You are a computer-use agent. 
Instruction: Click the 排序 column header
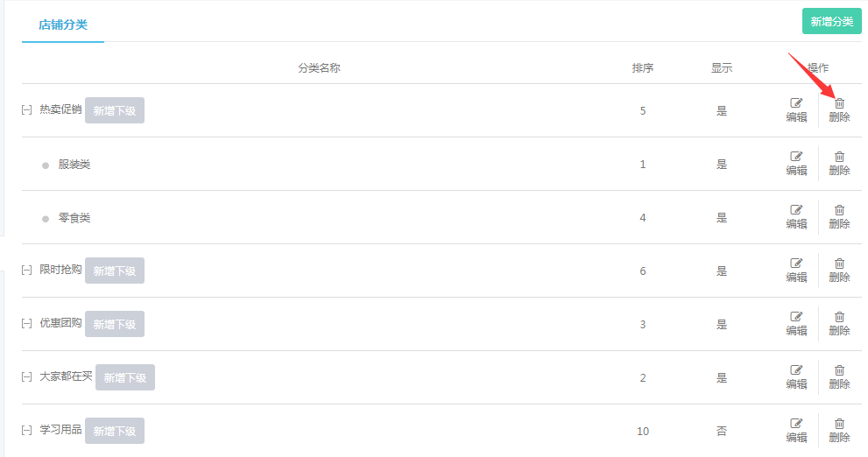click(x=643, y=67)
